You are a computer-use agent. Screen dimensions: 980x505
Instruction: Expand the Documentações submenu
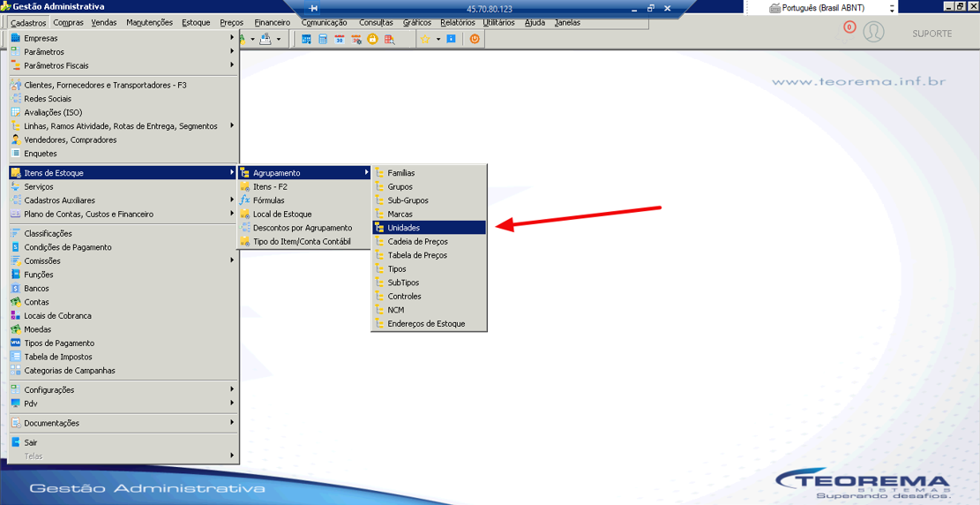pyautogui.click(x=123, y=423)
